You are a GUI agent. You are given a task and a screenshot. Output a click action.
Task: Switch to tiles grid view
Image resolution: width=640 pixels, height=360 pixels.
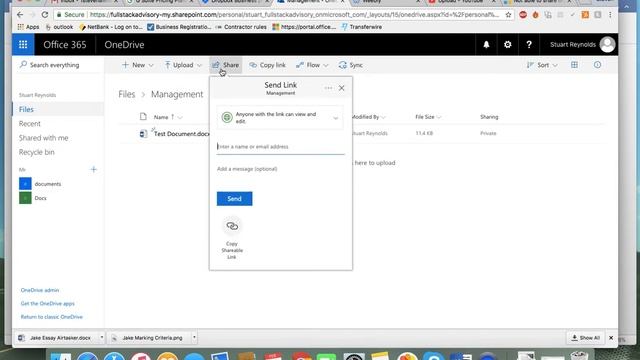tap(574, 65)
